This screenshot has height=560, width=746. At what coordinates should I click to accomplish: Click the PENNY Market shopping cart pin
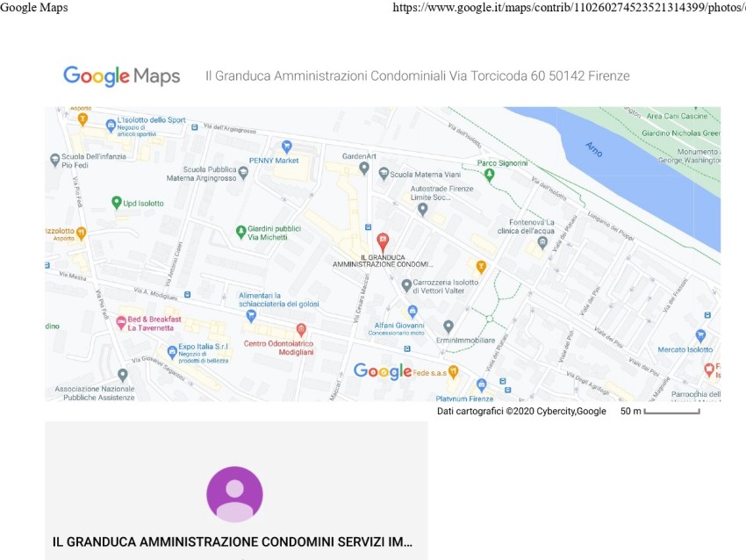(286, 147)
